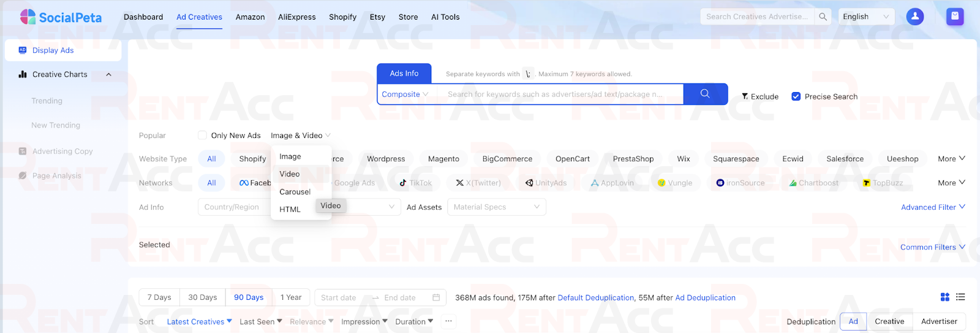Uncheck the Precise Search checkbox
This screenshot has height=333, width=980.
[796, 96]
